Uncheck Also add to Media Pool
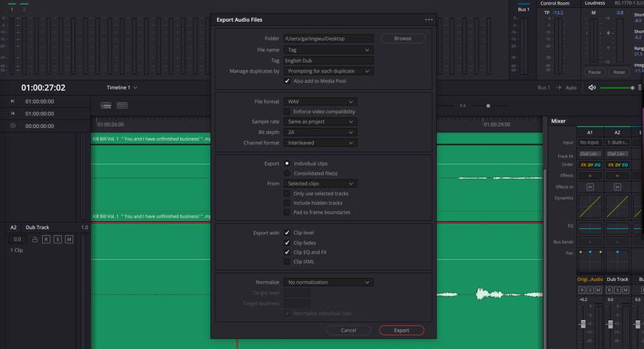644x349 pixels. click(x=287, y=81)
